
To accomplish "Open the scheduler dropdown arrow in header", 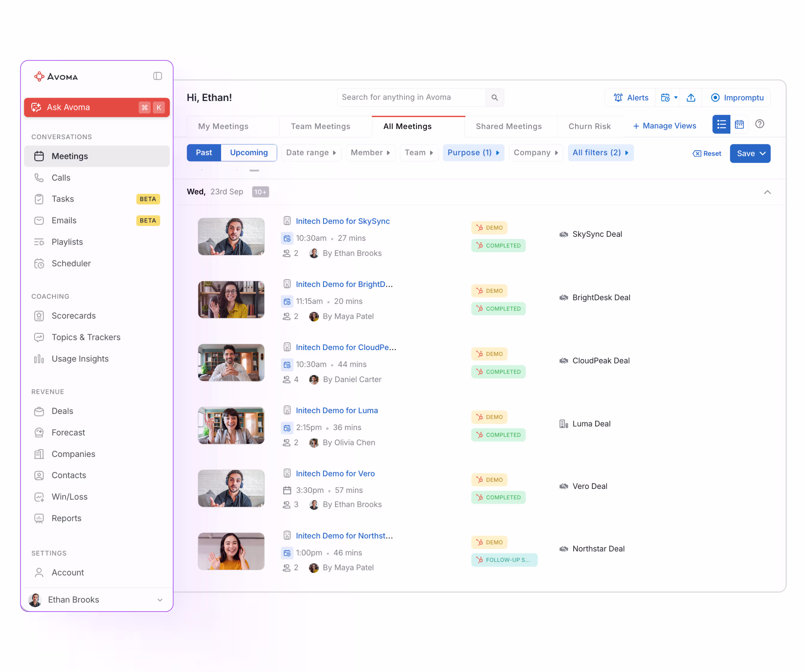I will pyautogui.click(x=675, y=98).
